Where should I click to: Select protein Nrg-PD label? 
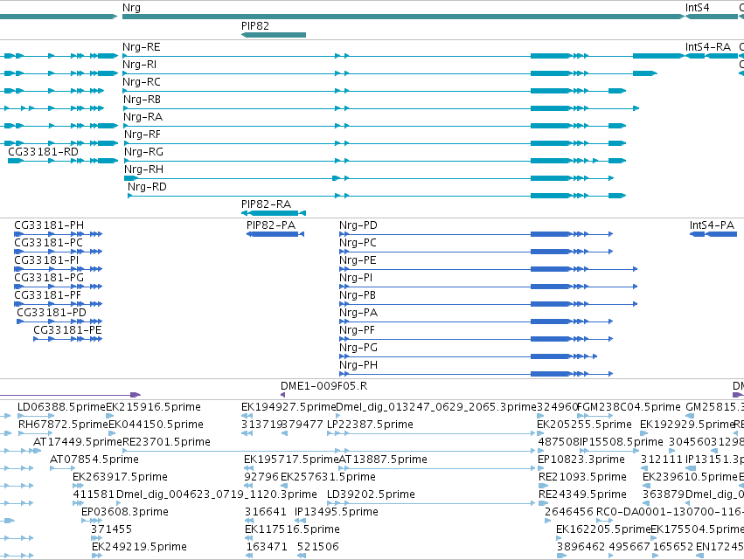[x=358, y=225]
